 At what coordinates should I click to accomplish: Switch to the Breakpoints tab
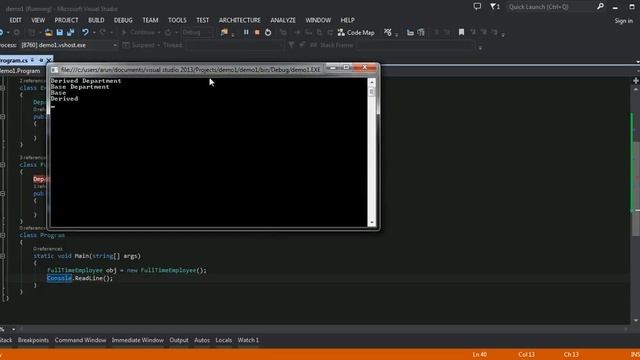[33, 340]
